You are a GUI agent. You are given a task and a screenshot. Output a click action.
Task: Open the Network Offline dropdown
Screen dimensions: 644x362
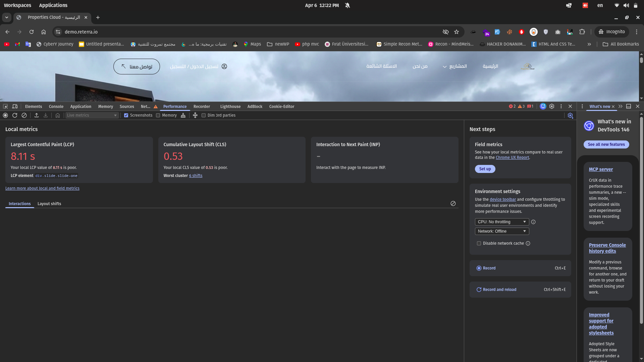[x=502, y=231]
